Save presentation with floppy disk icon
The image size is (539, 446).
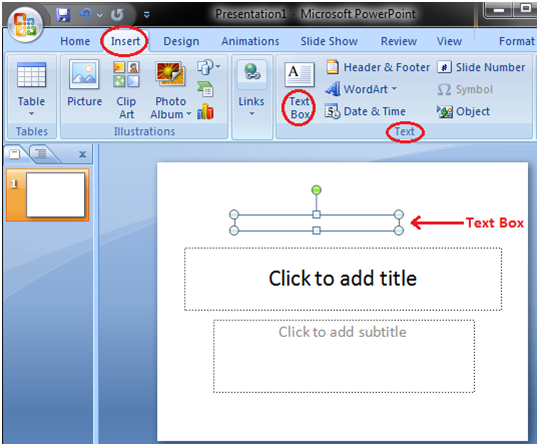pyautogui.click(x=63, y=14)
